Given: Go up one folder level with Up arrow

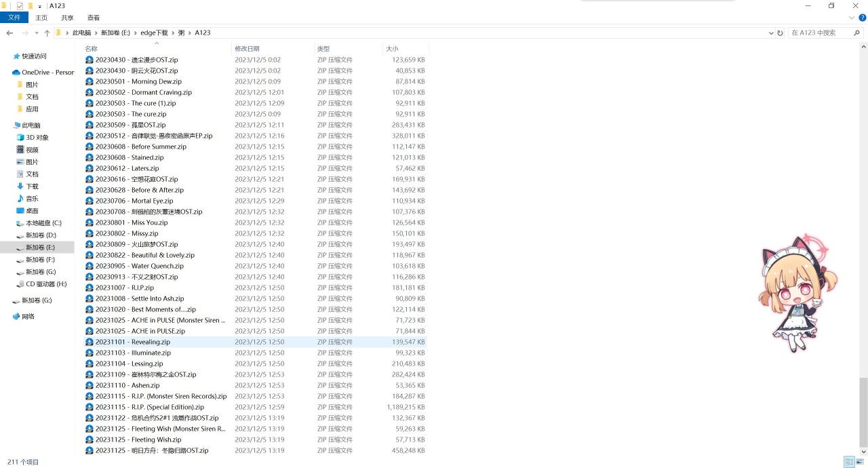Looking at the screenshot, I should 47,33.
